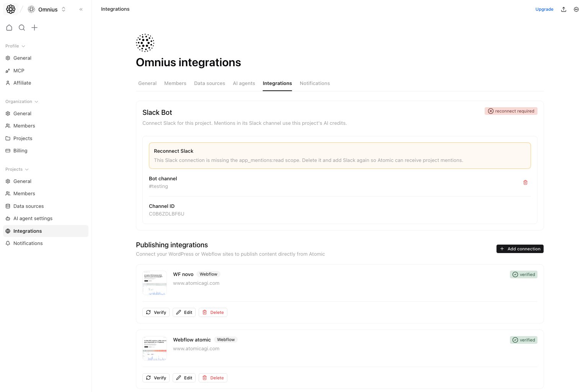This screenshot has height=392, width=588.
Task: Click the Integrations breadcrumb title
Action: tap(115, 9)
